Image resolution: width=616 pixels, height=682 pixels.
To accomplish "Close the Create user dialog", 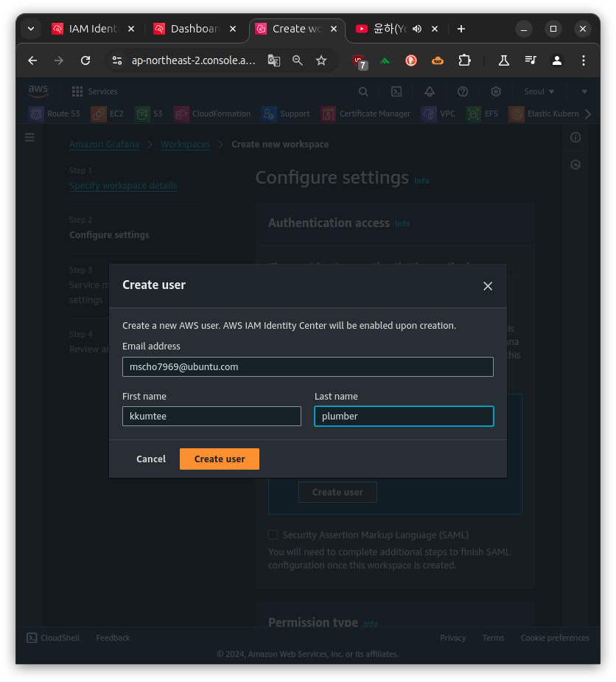I will pos(487,286).
